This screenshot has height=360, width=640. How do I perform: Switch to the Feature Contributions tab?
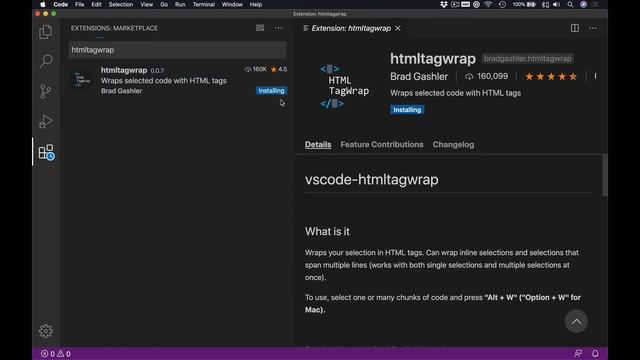[382, 144]
